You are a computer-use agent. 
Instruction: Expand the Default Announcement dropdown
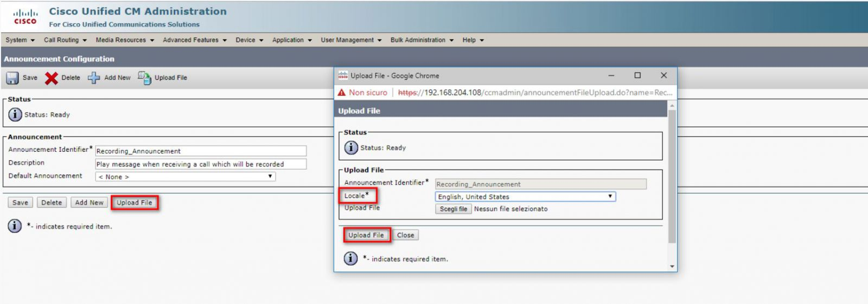click(185, 177)
